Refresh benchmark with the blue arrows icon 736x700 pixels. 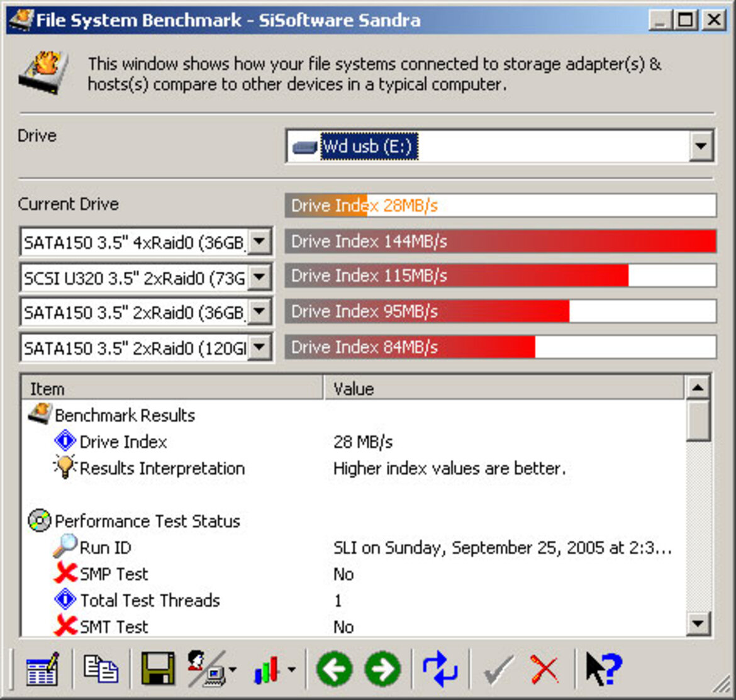coord(440,669)
